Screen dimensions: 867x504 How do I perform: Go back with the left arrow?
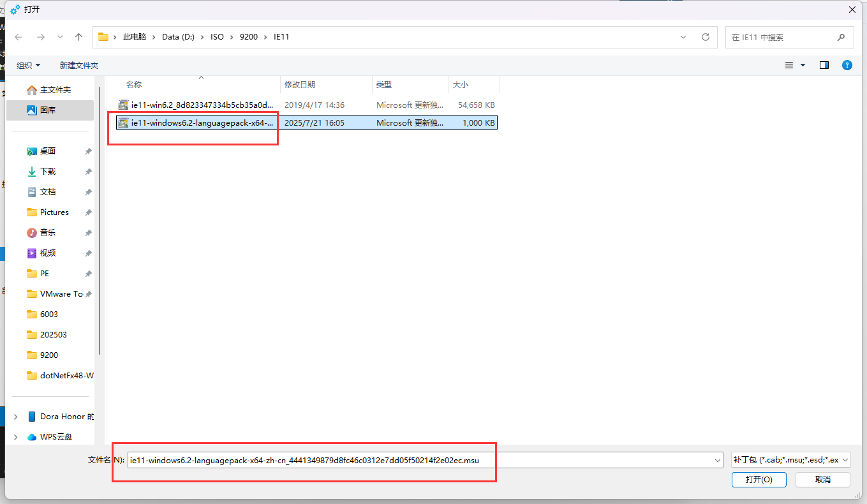pos(19,37)
